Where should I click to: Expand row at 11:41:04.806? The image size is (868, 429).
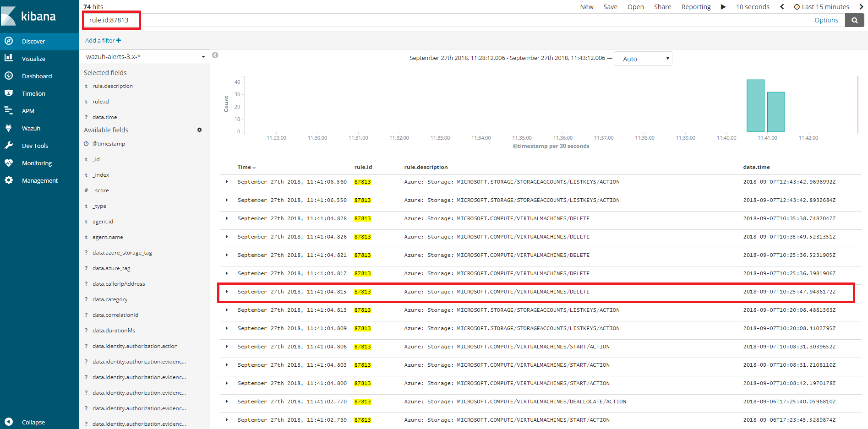click(227, 347)
